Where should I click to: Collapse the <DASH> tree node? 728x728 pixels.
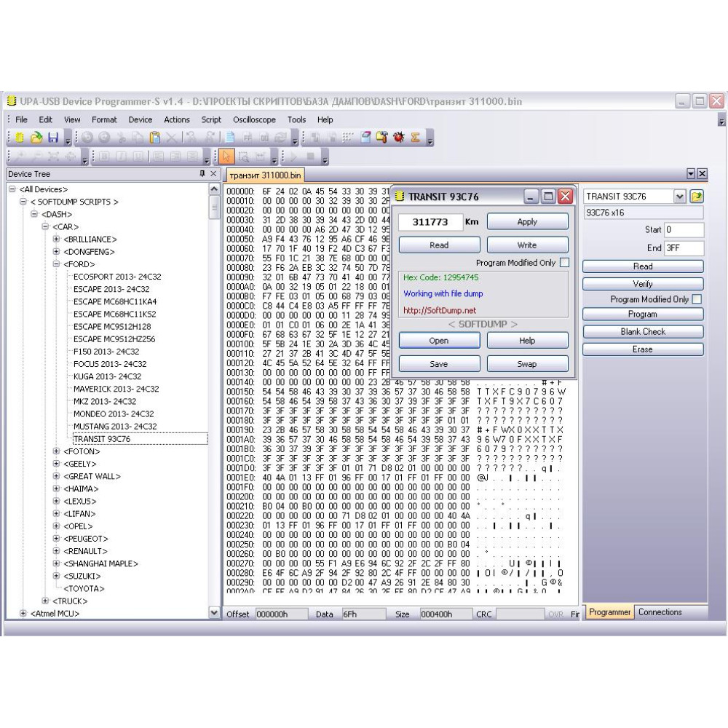pyautogui.click(x=34, y=214)
